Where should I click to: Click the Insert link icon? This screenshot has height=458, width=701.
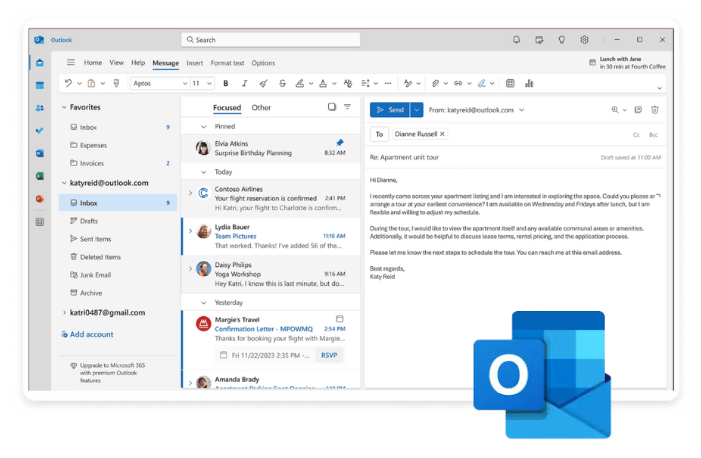458,83
